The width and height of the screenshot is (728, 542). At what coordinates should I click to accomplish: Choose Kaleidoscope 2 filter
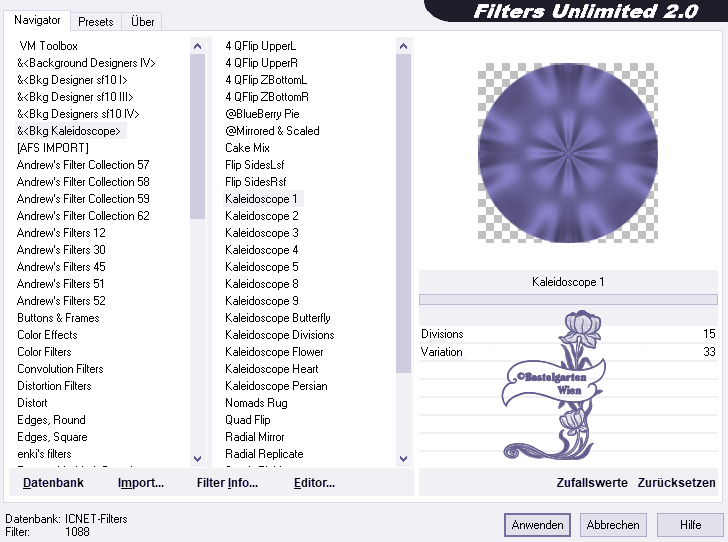click(261, 216)
